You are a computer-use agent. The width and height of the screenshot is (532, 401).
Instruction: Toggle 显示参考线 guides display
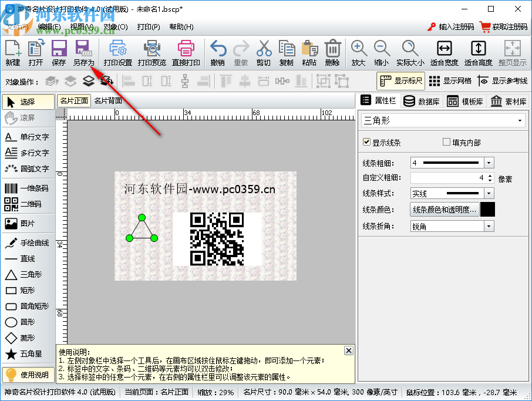503,81
